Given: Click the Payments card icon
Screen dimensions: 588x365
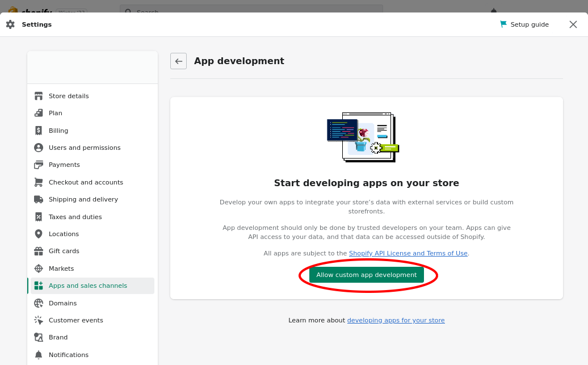Looking at the screenshot, I should [39, 165].
